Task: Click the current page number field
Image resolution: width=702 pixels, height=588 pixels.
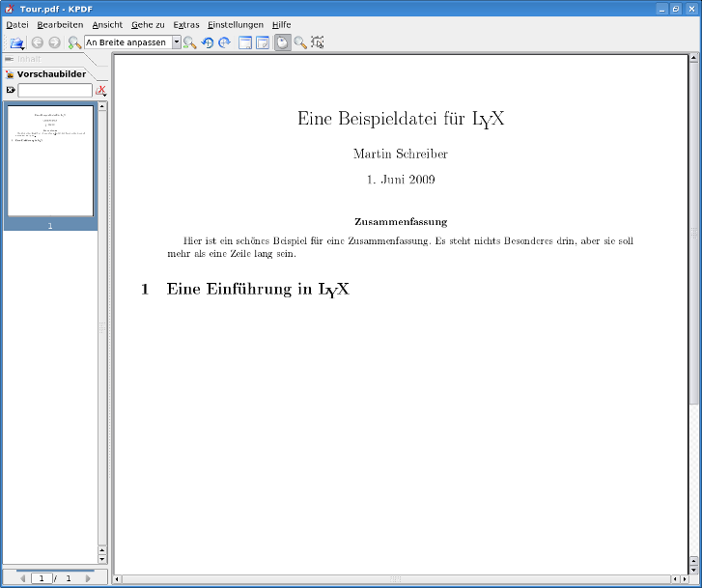Action: pos(42,578)
